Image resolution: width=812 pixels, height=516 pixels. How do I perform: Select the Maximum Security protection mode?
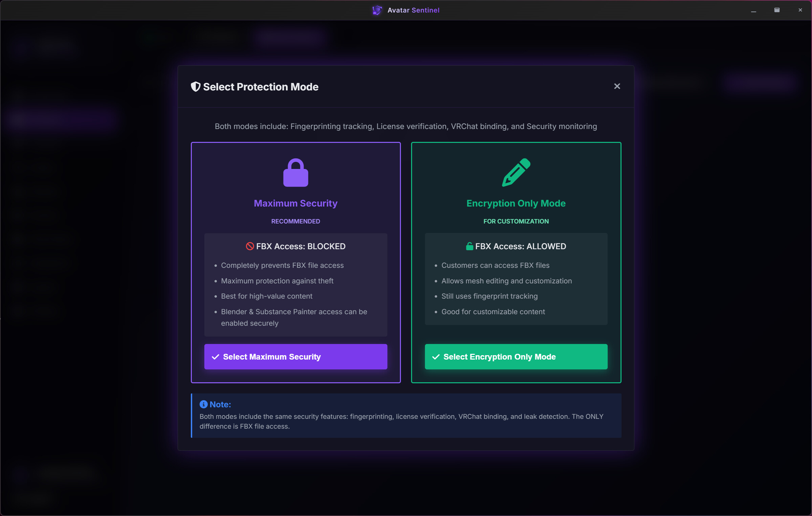click(x=295, y=357)
